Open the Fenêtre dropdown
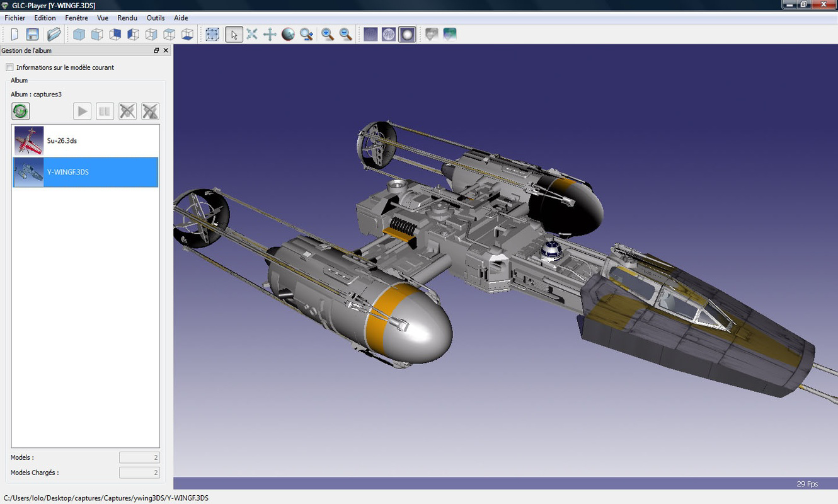 tap(76, 18)
